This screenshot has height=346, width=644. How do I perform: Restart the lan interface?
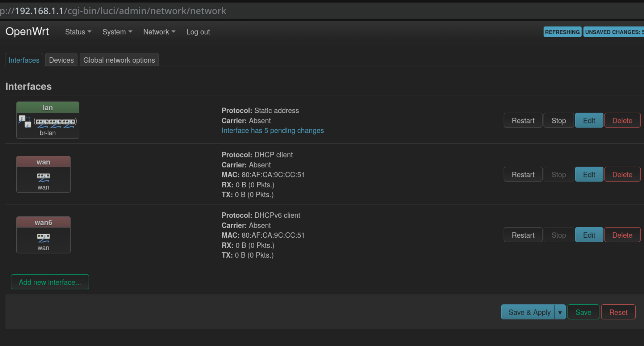point(523,121)
